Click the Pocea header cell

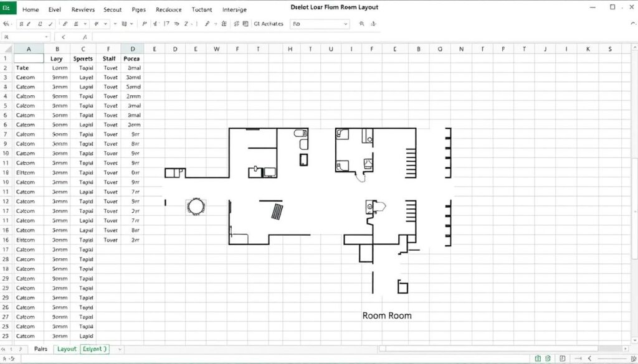[132, 58]
